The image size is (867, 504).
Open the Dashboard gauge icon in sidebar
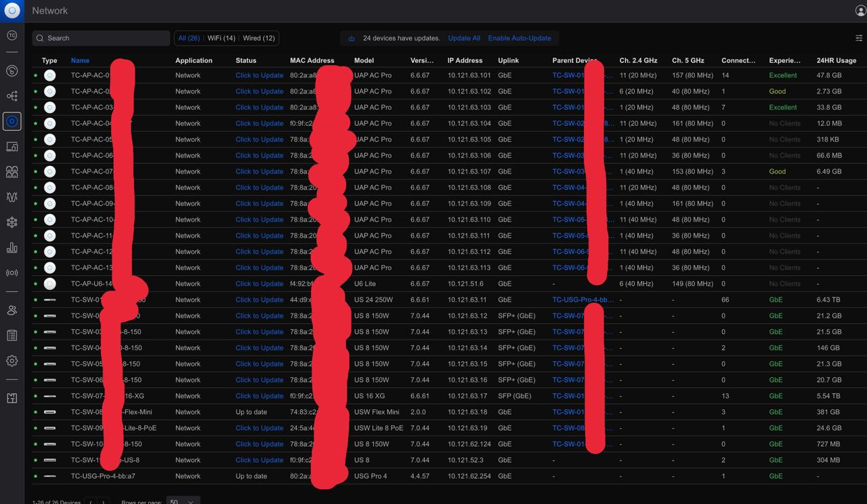[12, 70]
